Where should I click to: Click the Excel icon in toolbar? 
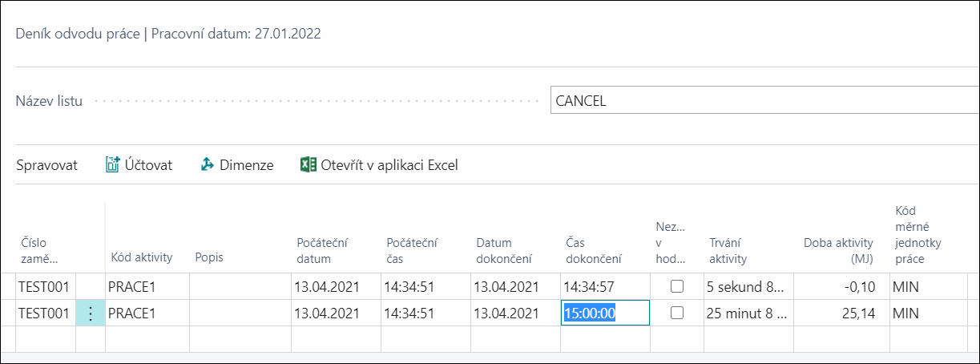pyautogui.click(x=308, y=164)
